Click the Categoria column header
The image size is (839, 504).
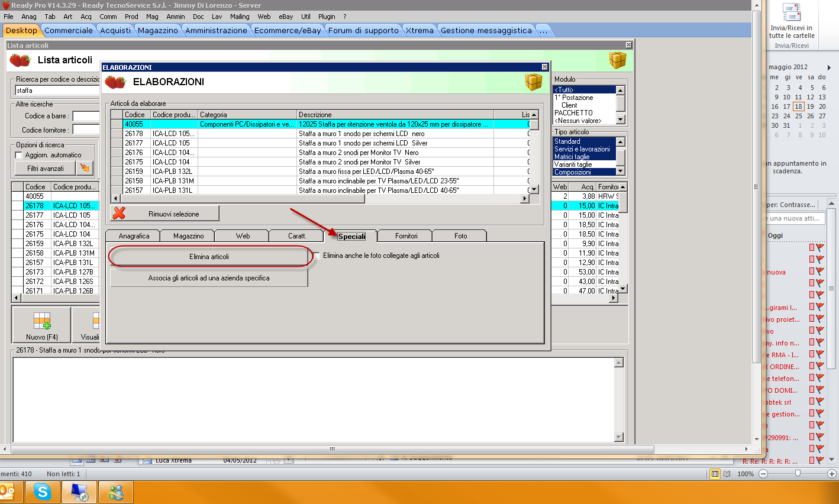click(247, 115)
